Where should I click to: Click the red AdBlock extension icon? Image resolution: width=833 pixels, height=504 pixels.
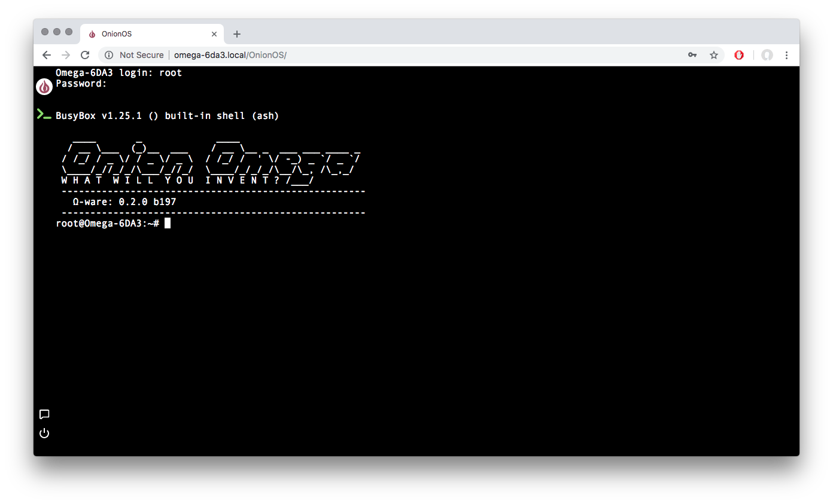point(739,54)
